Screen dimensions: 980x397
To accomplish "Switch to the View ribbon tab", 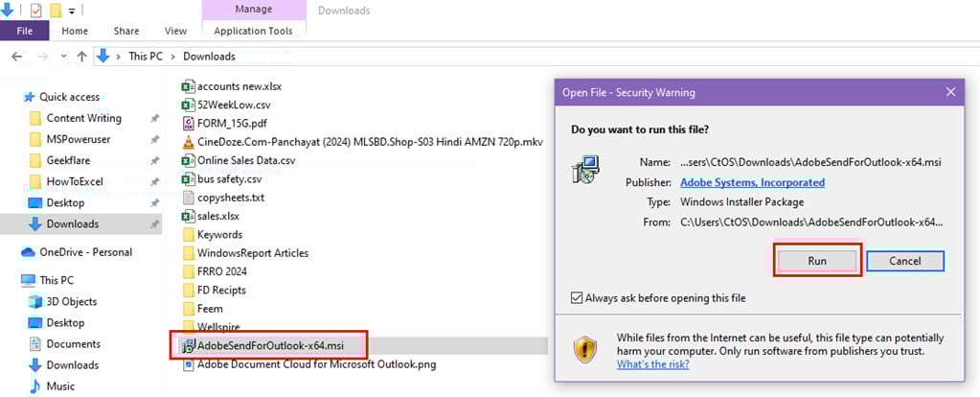I will click(175, 31).
